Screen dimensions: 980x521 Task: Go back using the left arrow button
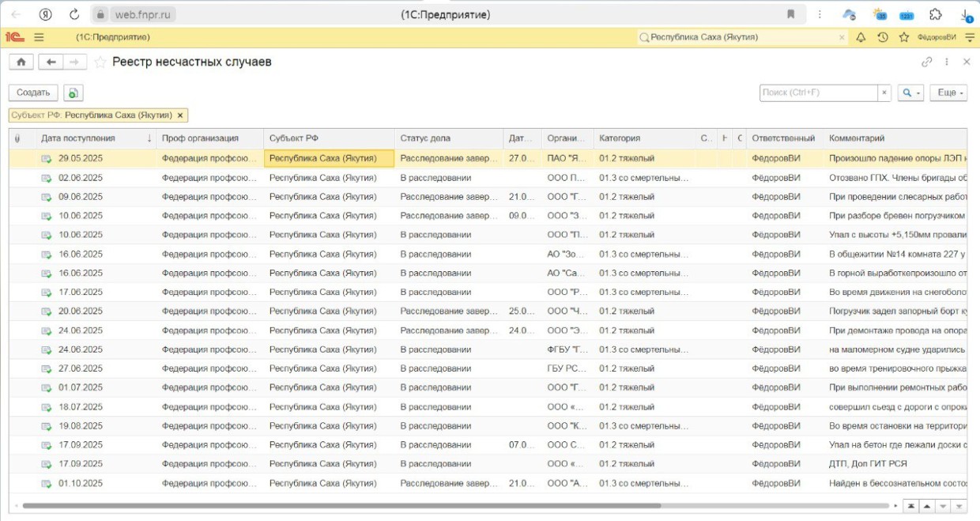pyautogui.click(x=51, y=62)
